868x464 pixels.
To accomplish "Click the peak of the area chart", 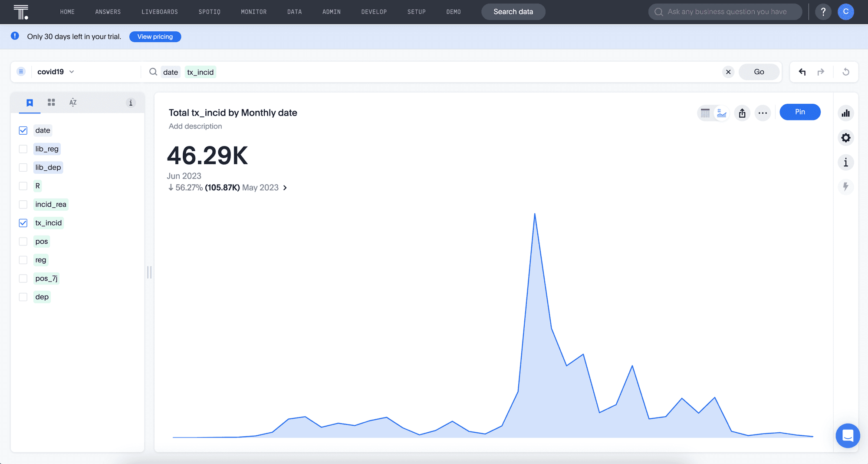I will click(x=535, y=214).
